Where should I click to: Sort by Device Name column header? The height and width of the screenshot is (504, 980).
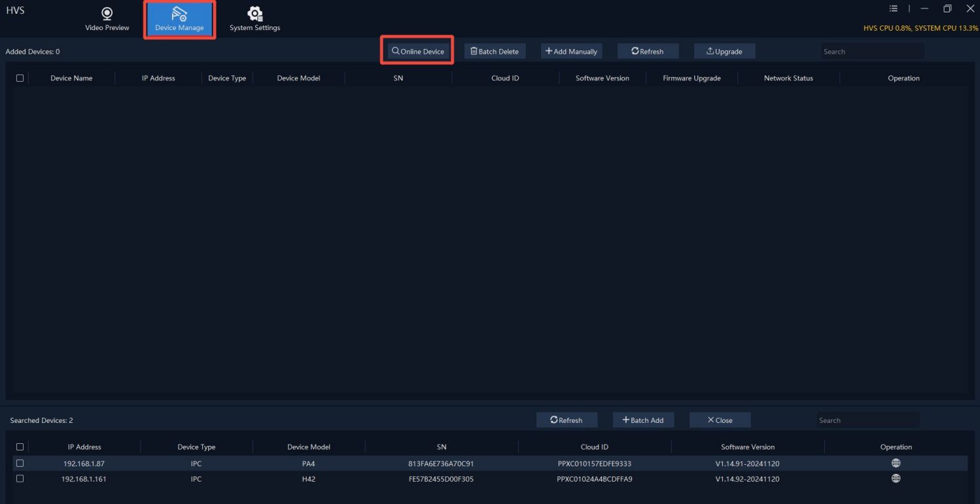pyautogui.click(x=71, y=78)
